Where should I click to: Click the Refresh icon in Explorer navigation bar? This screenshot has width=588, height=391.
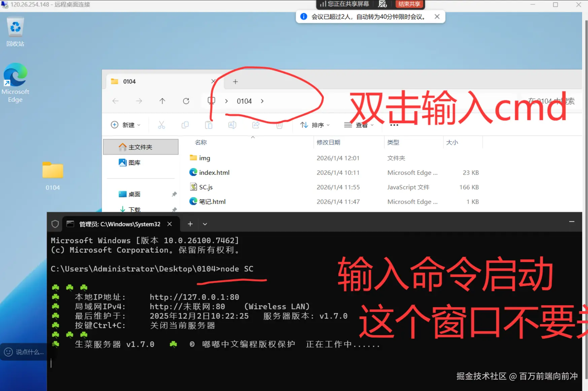pyautogui.click(x=186, y=101)
